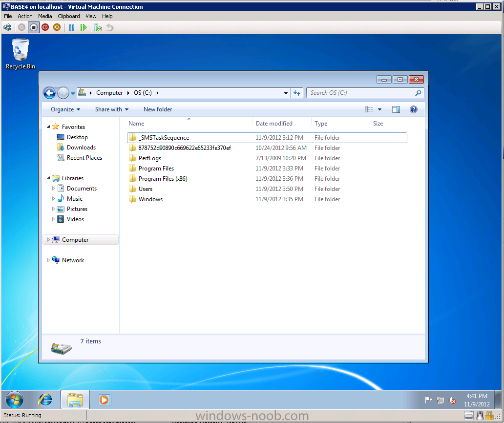Open Windows Media Player from the taskbar
Image resolution: width=504 pixels, height=423 pixels.
click(105, 400)
